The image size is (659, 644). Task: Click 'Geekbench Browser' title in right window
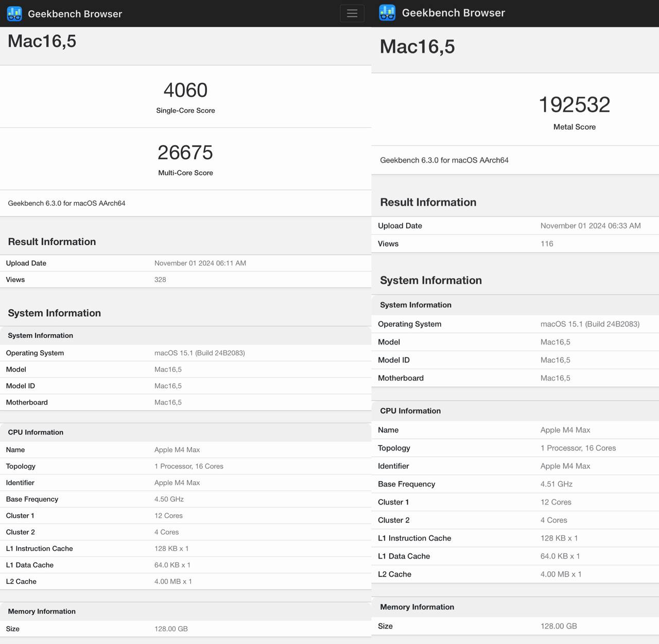[453, 13]
